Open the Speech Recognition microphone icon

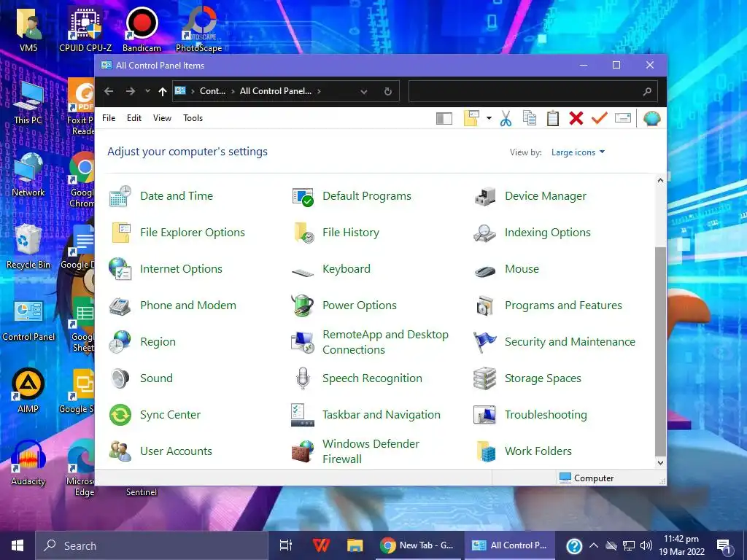coord(303,378)
